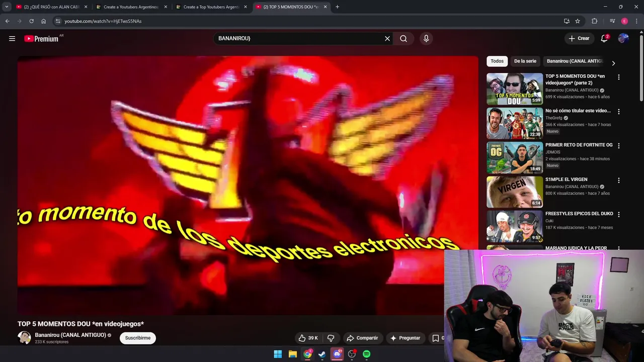The image size is (644, 362).
Task: Open Discord from taskbar
Action: 337,354
